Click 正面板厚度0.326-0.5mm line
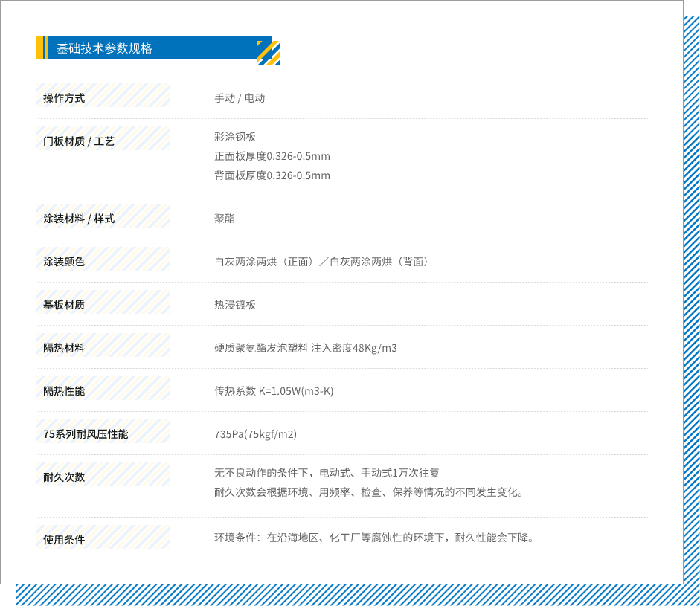This screenshot has width=700, height=606. click(x=272, y=156)
